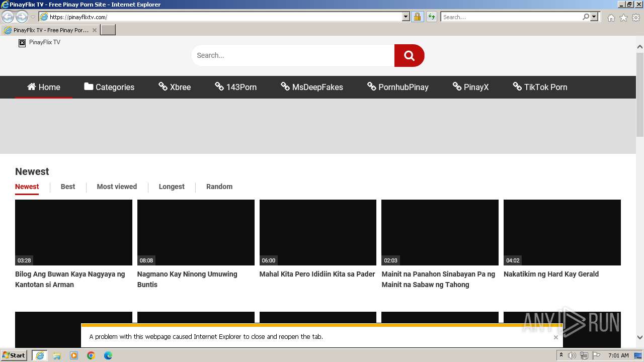Open the search provider dropdown arrow

pos(594,17)
